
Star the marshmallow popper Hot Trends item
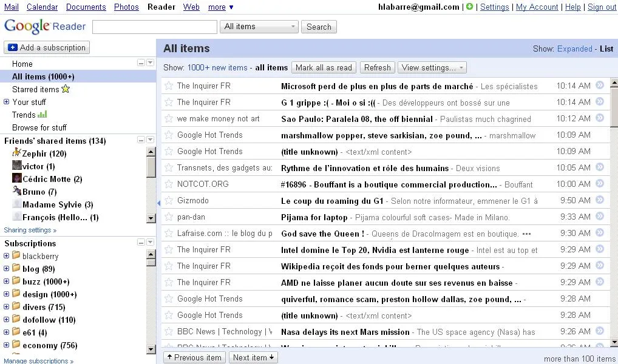tap(169, 135)
